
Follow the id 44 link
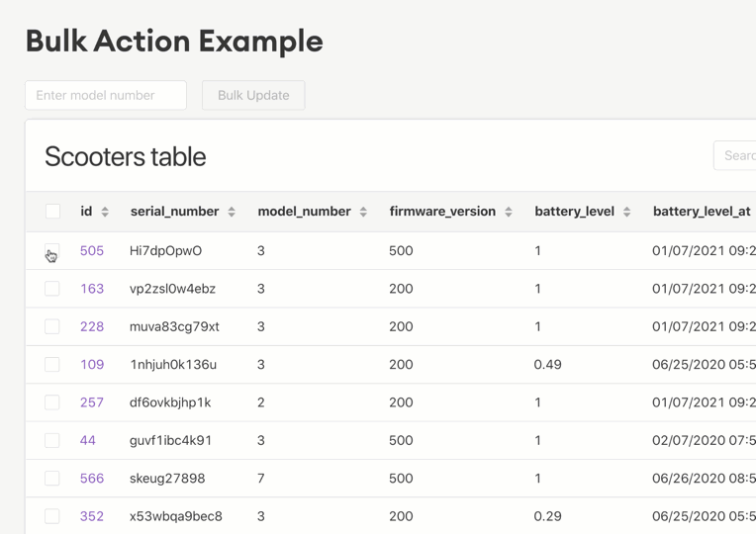(88, 440)
